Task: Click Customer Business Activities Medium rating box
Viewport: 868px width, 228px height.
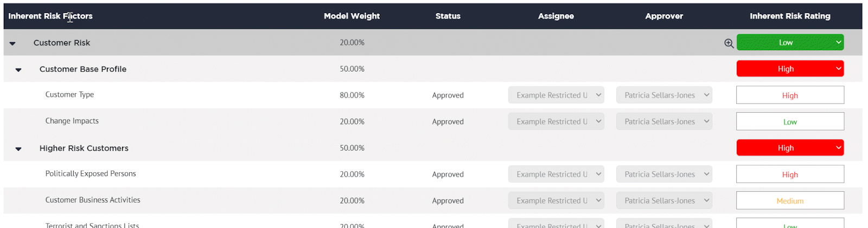Action: tap(790, 201)
